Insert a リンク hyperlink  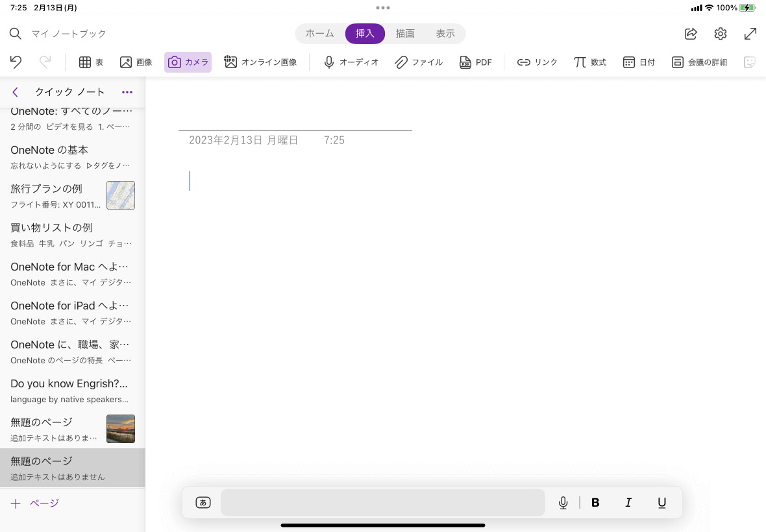click(537, 62)
